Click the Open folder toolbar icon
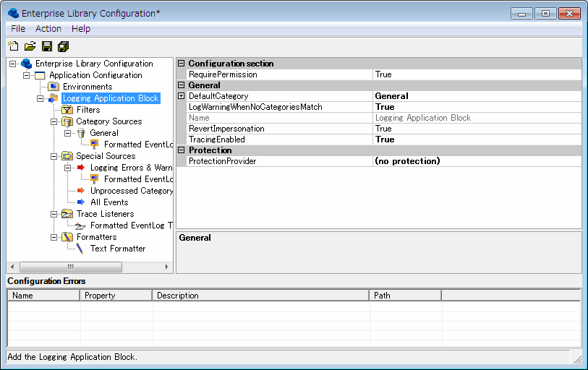 click(x=30, y=47)
